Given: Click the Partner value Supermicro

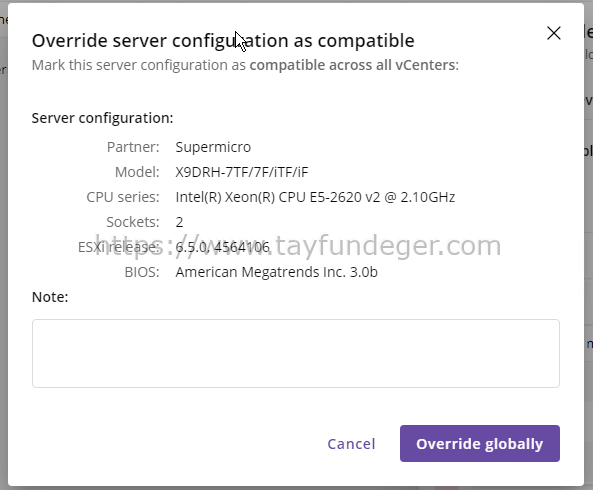Looking at the screenshot, I should [x=213, y=147].
